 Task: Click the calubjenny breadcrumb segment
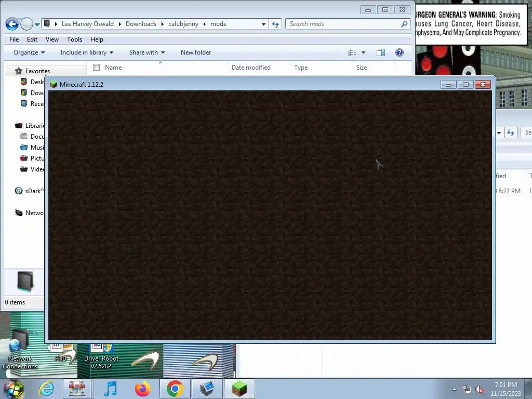click(183, 24)
